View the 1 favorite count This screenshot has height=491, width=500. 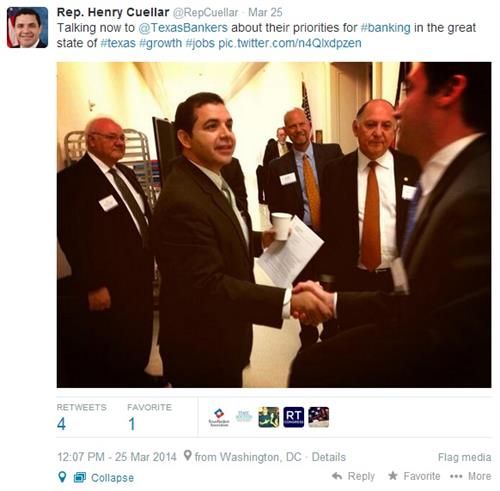click(x=132, y=424)
